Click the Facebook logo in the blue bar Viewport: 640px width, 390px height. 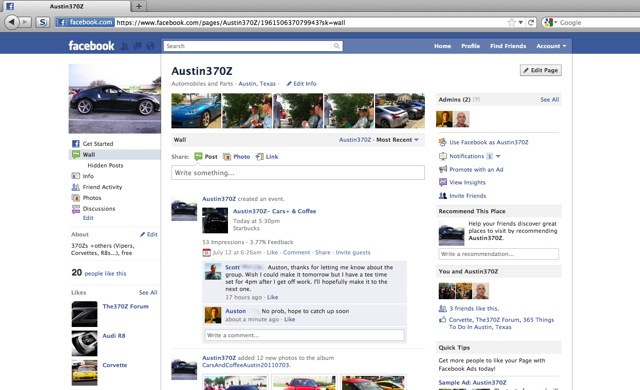point(91,46)
